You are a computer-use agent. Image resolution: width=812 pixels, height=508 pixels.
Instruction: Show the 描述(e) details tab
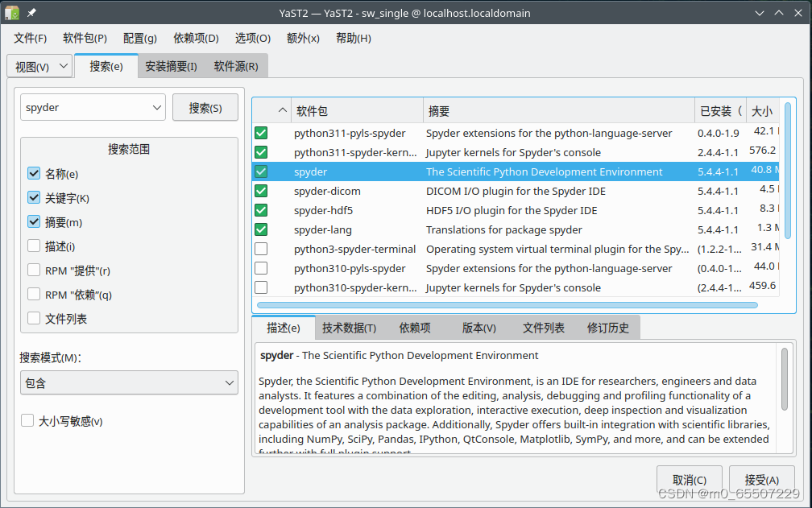pyautogui.click(x=284, y=328)
